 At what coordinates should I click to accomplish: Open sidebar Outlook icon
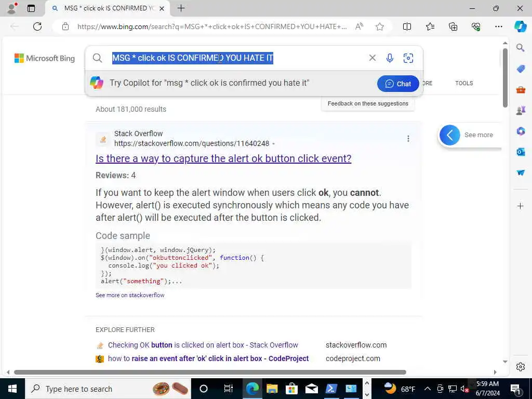521,152
